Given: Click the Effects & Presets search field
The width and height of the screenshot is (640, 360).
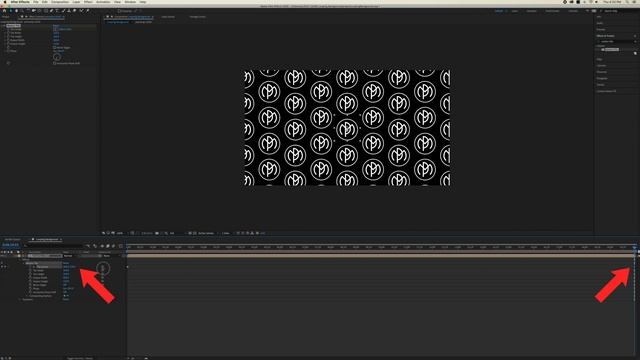Looking at the screenshot, I should [616, 41].
